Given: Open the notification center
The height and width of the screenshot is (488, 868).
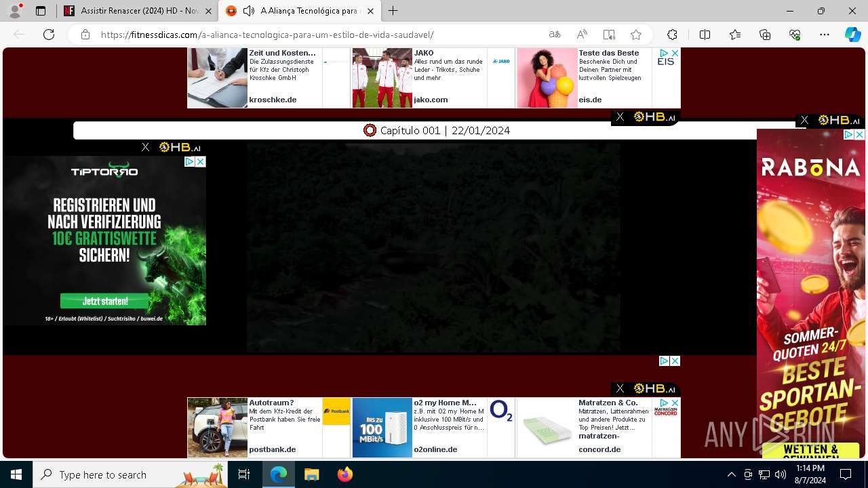Looking at the screenshot, I should [x=846, y=474].
